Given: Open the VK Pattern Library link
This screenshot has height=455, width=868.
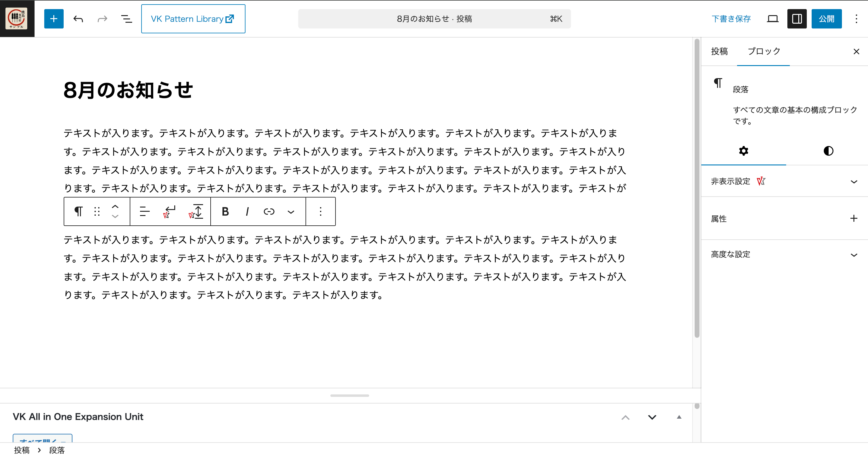Looking at the screenshot, I should click(193, 19).
